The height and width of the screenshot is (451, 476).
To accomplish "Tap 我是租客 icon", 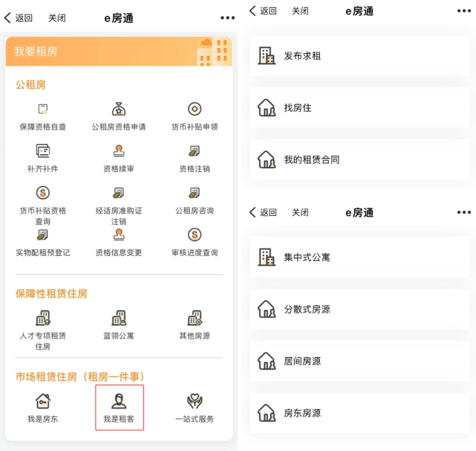I will pyautogui.click(x=119, y=401).
